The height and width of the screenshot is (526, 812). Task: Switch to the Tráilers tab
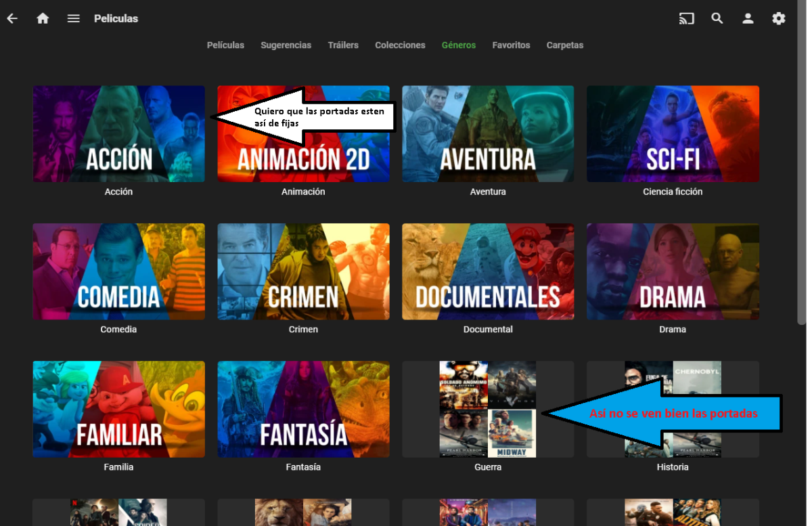[x=343, y=45]
